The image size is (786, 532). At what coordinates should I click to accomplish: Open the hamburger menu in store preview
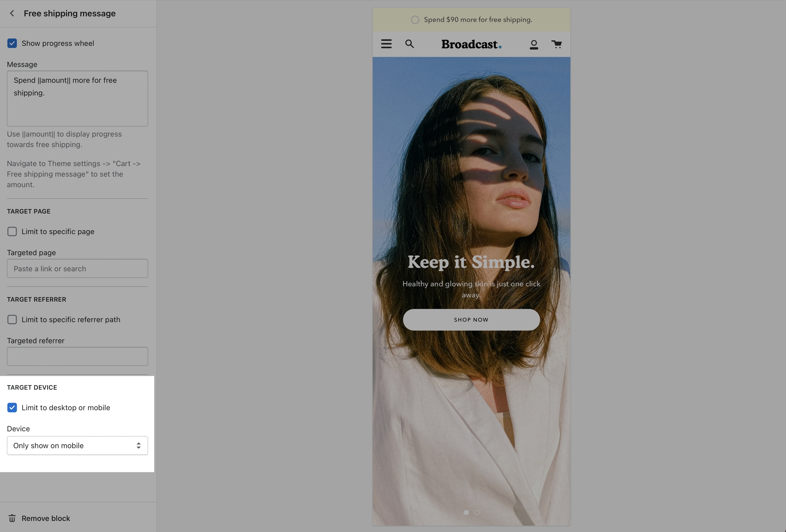(x=386, y=44)
